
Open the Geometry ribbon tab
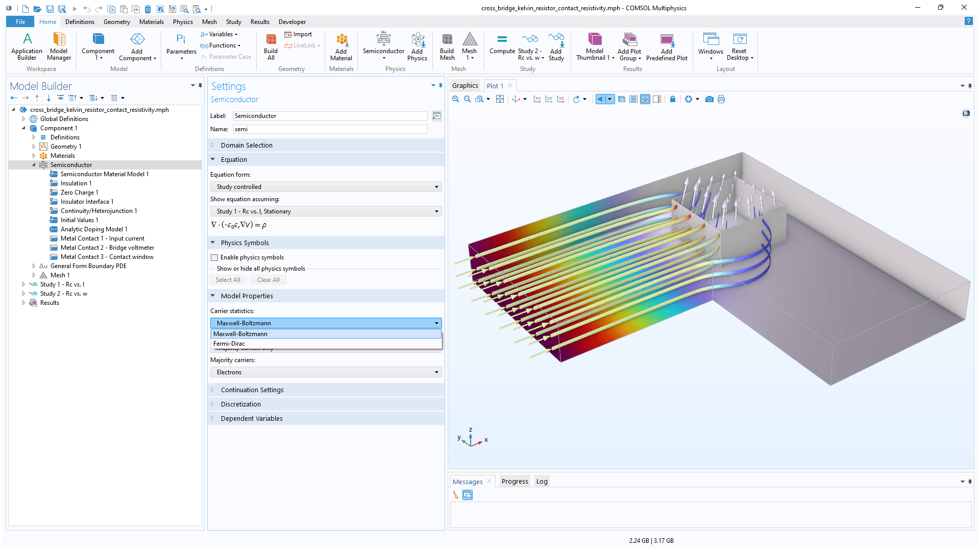[x=117, y=22]
